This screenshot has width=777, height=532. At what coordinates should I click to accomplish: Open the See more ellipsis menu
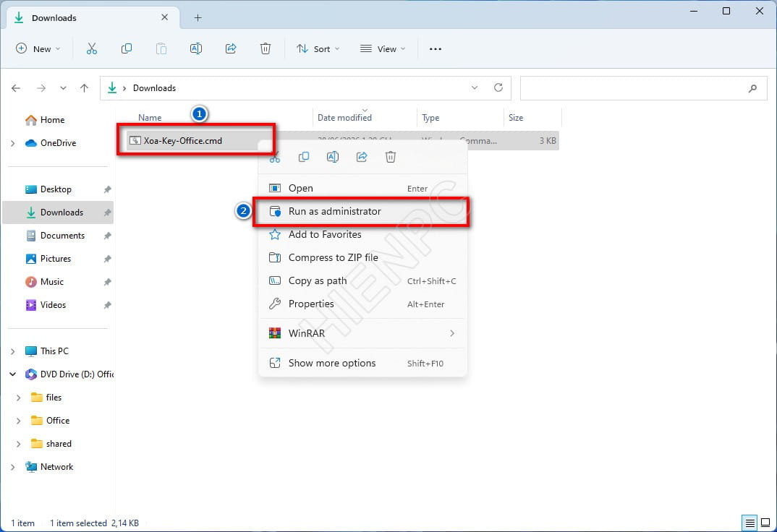tap(435, 49)
